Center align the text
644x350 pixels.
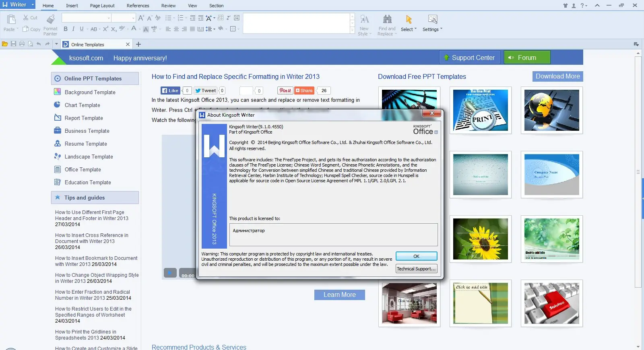point(176,29)
